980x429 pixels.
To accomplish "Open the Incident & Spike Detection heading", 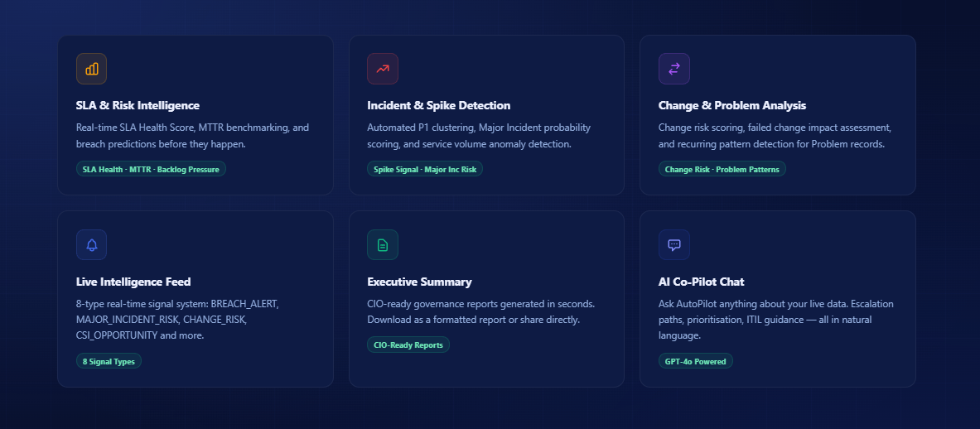I will [x=438, y=105].
